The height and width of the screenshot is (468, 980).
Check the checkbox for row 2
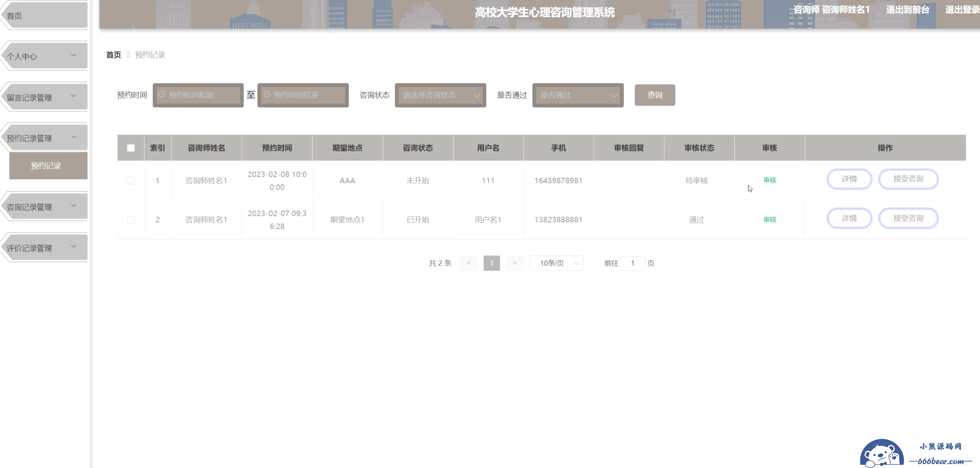click(131, 220)
